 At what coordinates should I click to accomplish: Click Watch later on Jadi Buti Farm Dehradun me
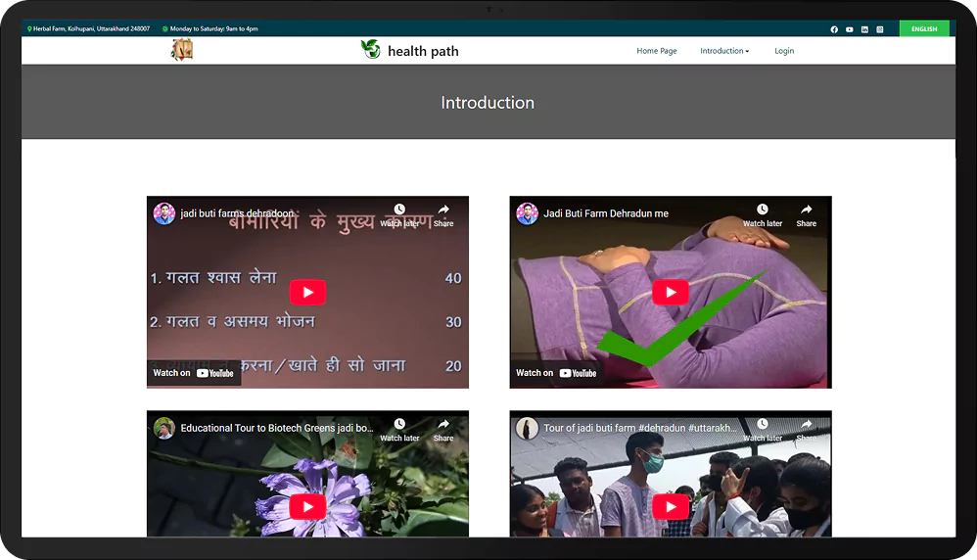coord(763,215)
